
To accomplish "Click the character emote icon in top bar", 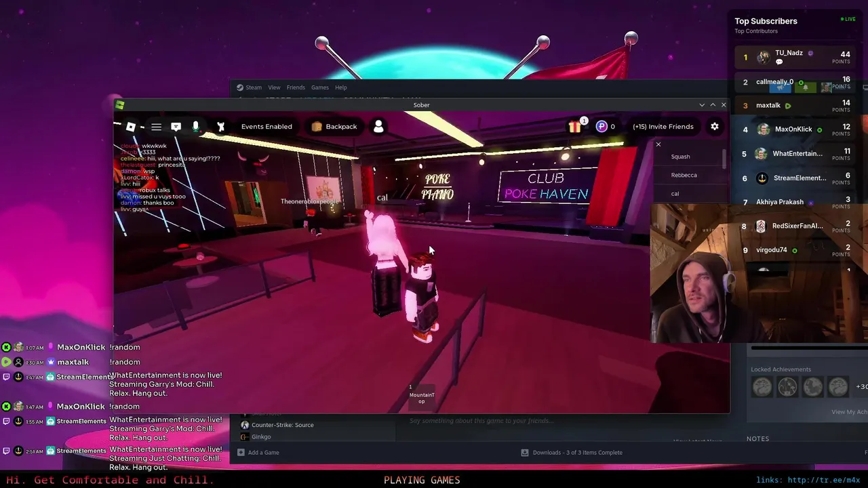I will tap(220, 127).
